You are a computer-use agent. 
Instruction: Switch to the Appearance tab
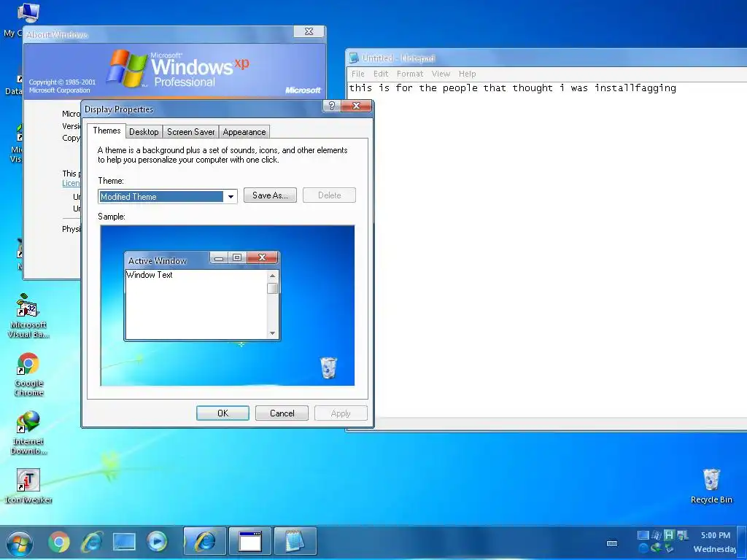coord(244,132)
